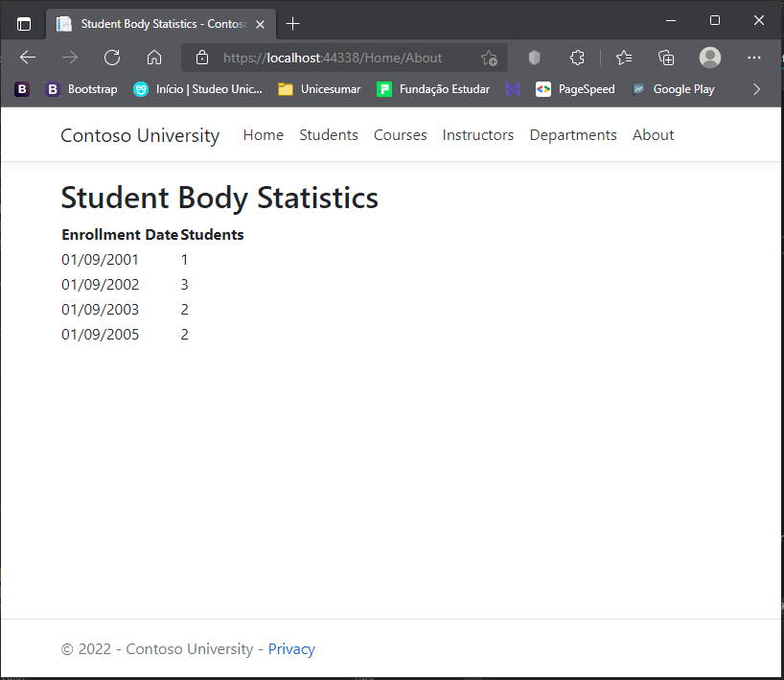The width and height of the screenshot is (784, 680).
Task: Open the Favorites hub
Action: 623,58
